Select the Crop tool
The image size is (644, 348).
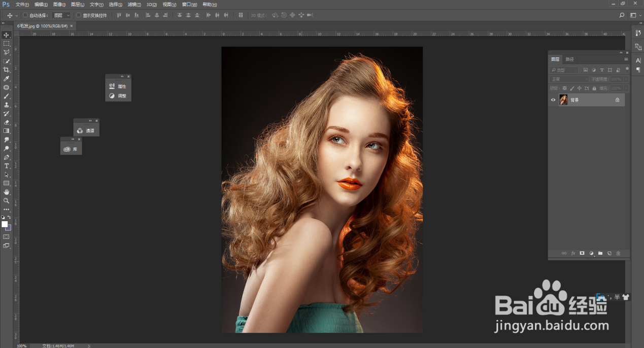tap(7, 69)
